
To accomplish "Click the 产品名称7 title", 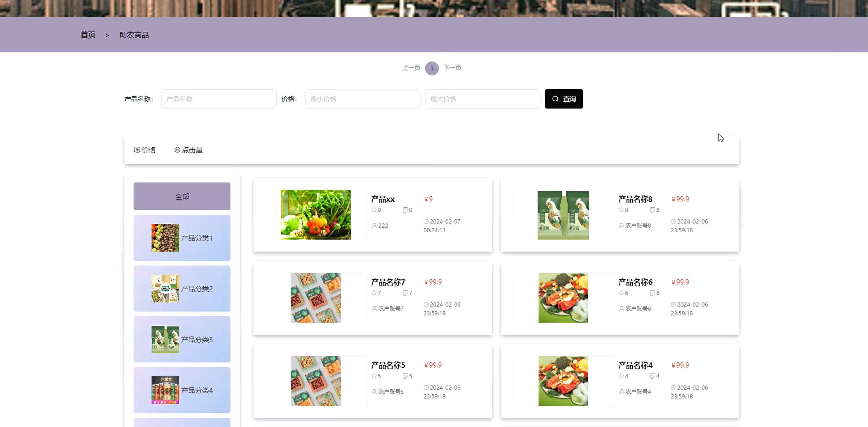I will (388, 282).
